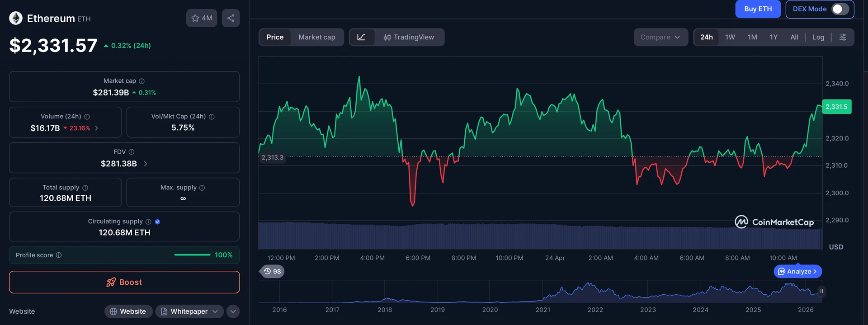The image size is (868, 325).
Task: Click the Buy ETH button
Action: point(758,9)
